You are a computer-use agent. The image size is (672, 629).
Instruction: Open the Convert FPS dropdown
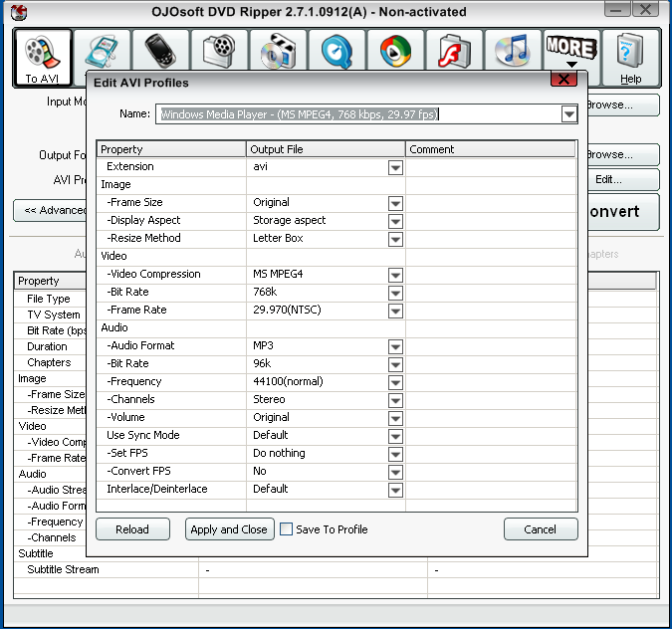click(x=395, y=472)
